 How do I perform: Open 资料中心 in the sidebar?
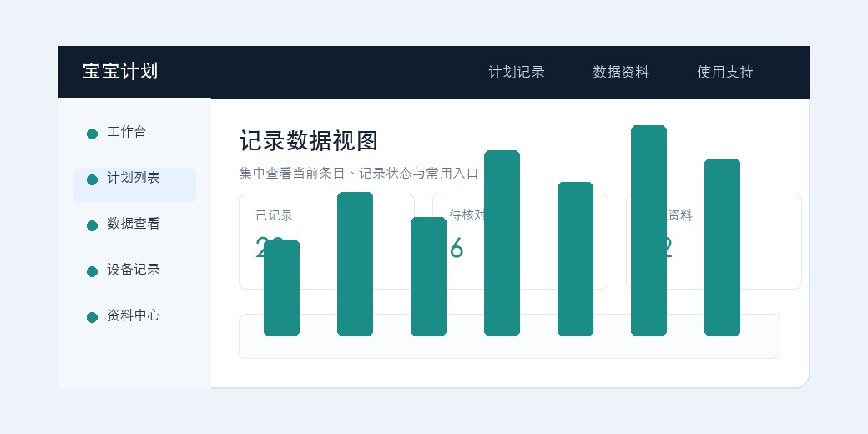pos(134,316)
